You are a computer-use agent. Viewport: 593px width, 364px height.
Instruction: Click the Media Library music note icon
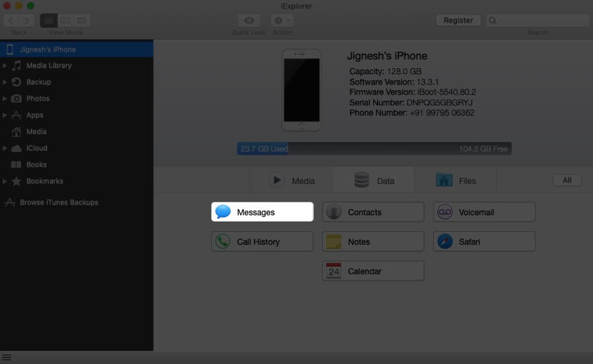point(17,66)
